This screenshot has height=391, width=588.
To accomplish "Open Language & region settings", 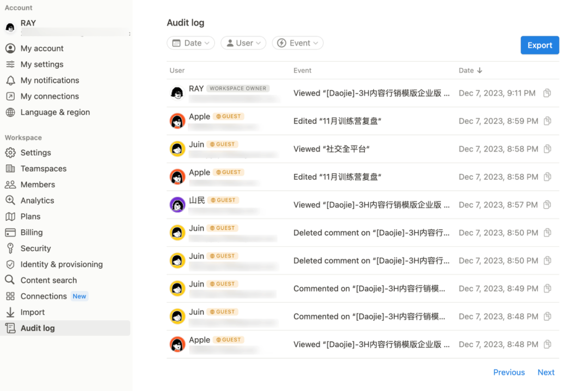I will click(56, 112).
